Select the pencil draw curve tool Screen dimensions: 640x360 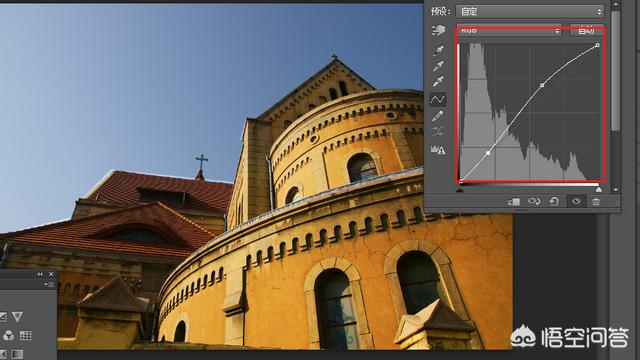[x=438, y=116]
